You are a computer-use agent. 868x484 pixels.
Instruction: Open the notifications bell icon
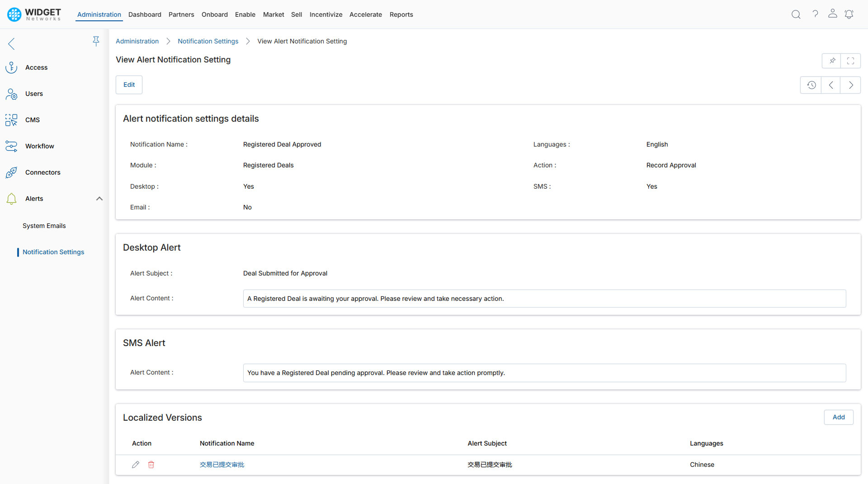[849, 14]
